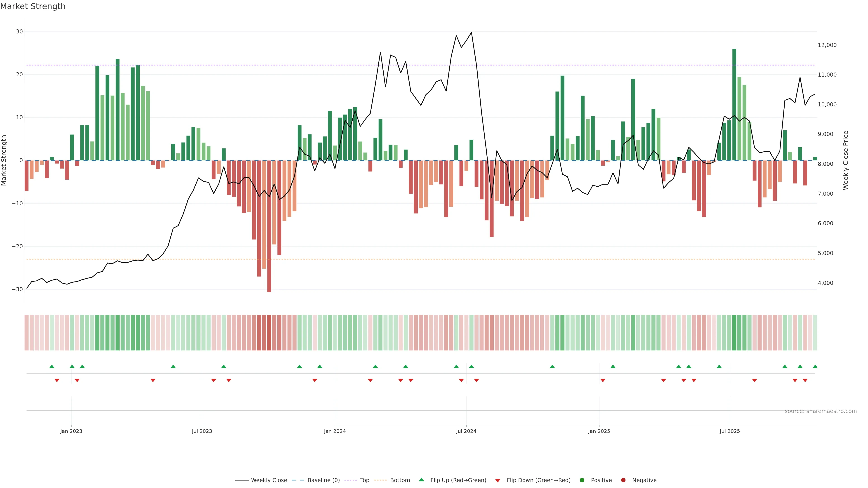Image resolution: width=868 pixels, height=488 pixels.
Task: Click the flip-up marker nearest before Jul 2025
Action: pyautogui.click(x=719, y=366)
